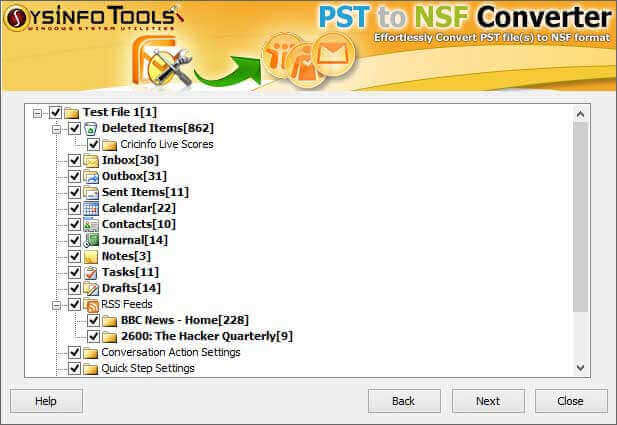Click the Outbox folder icon
The height and width of the screenshot is (425, 617).
pyautogui.click(x=91, y=177)
